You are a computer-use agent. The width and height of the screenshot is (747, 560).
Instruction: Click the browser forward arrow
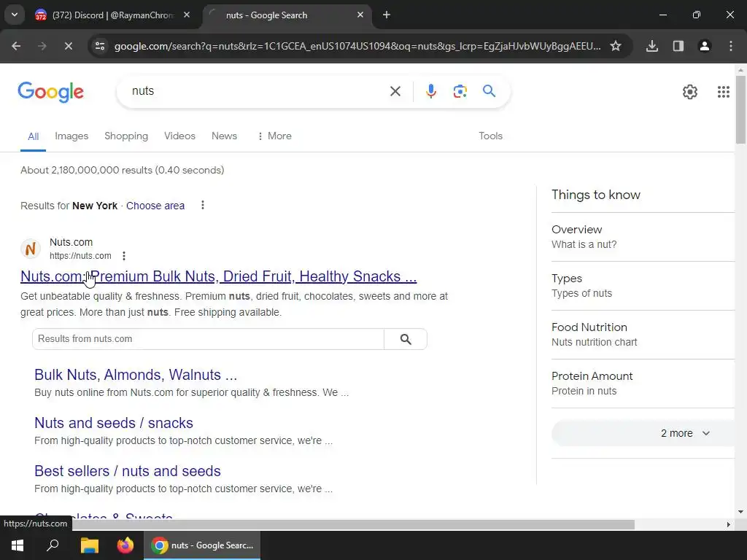coord(42,46)
